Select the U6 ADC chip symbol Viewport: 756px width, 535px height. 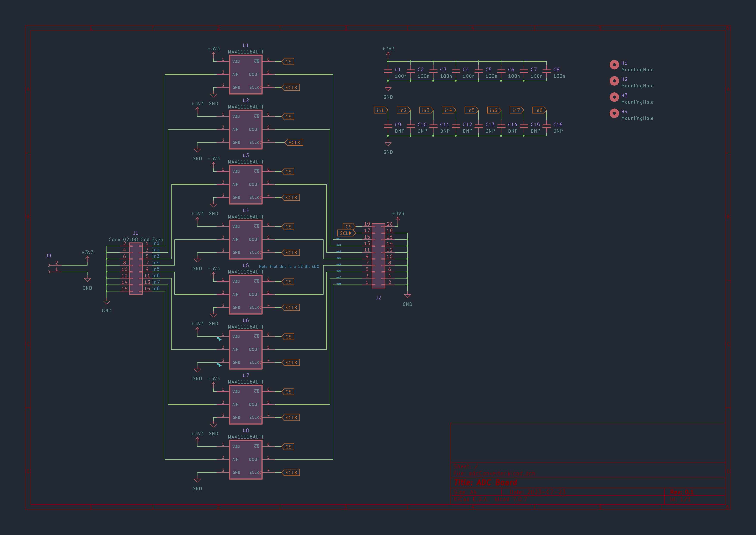[246, 349]
